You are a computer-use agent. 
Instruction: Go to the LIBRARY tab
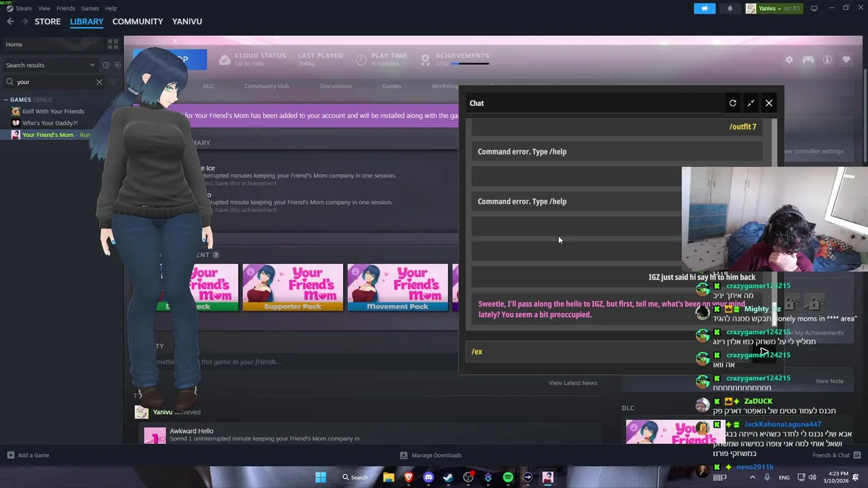(x=87, y=22)
